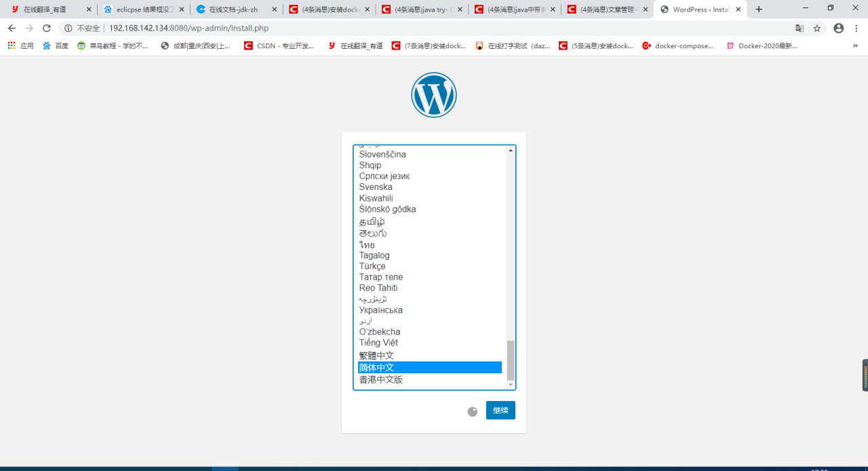Open the Chrome profile avatar icon

(839, 29)
